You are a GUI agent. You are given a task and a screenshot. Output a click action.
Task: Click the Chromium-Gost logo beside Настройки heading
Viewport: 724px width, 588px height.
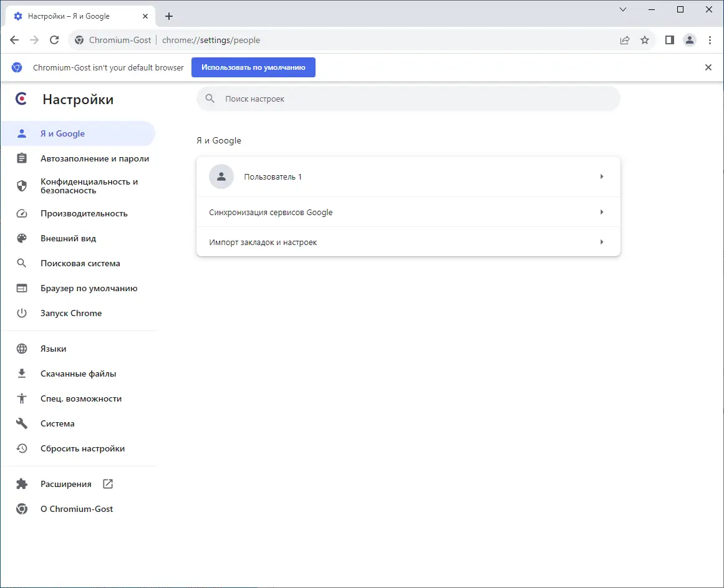(x=21, y=99)
